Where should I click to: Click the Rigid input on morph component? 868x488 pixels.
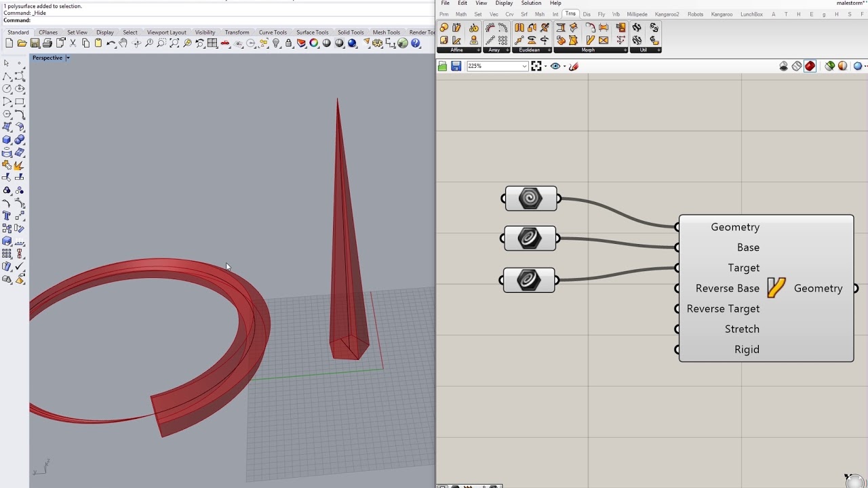tap(747, 349)
